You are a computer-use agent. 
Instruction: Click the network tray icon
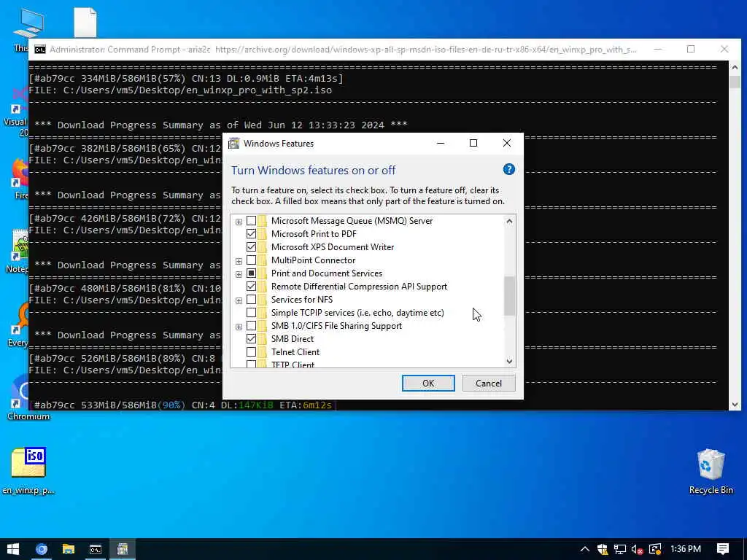(620, 550)
